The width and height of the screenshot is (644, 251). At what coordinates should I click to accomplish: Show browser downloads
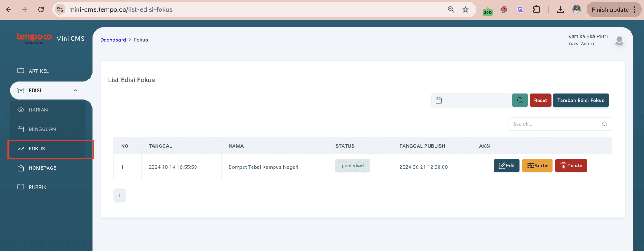pyautogui.click(x=561, y=9)
